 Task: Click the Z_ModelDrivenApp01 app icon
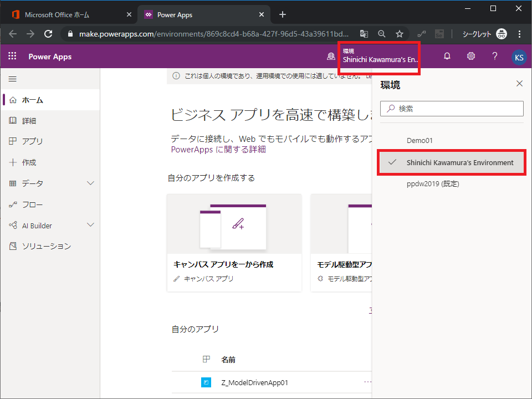pyautogui.click(x=206, y=382)
